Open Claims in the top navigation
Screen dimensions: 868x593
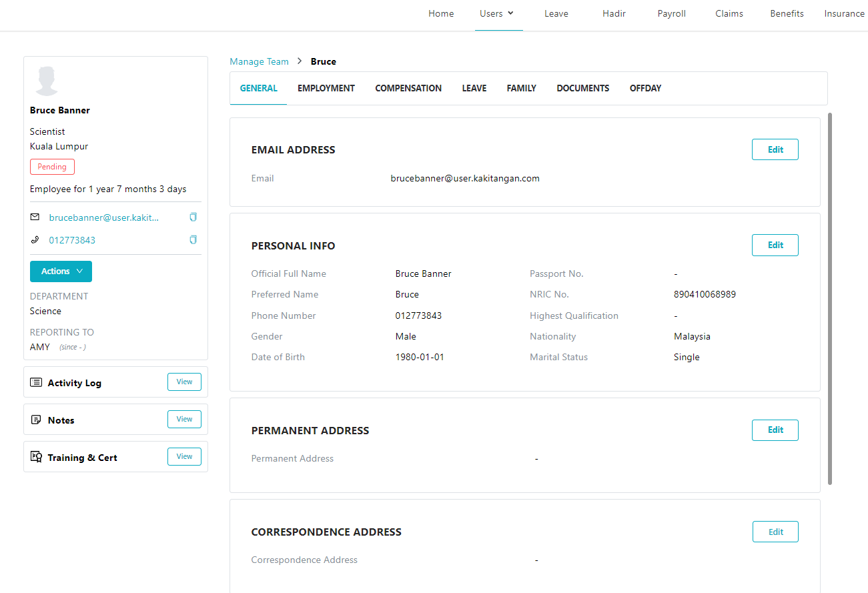click(729, 13)
